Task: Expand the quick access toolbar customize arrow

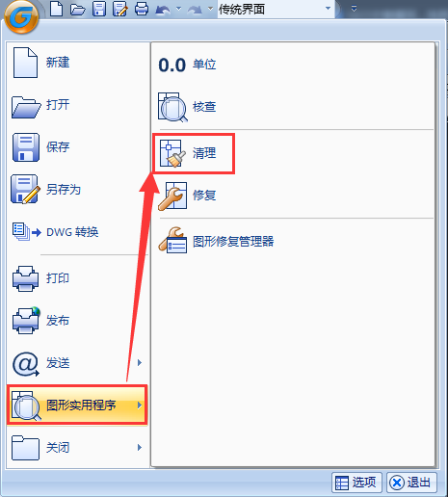Action: coord(354,9)
